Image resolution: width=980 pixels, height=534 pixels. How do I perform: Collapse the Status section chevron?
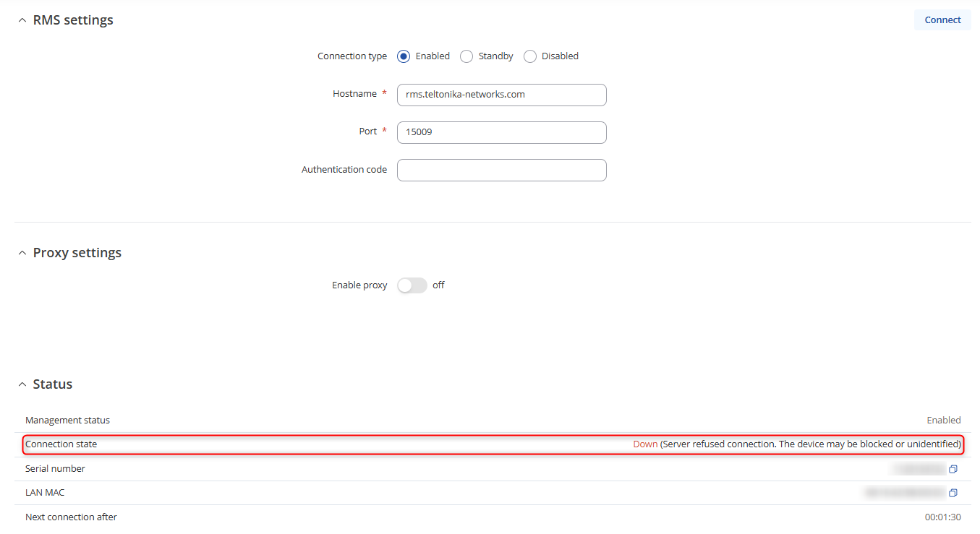point(22,384)
